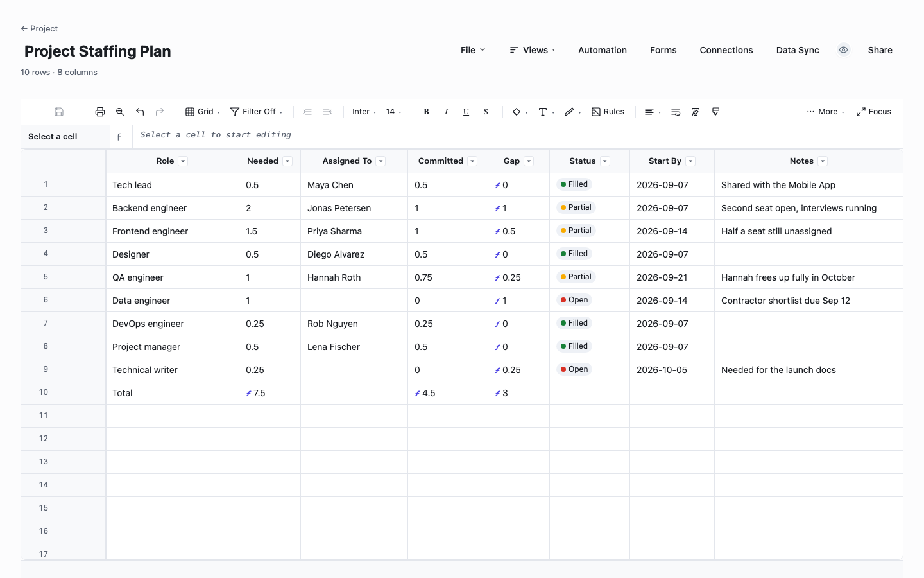
Task: Toggle text wrap icon
Action: (676, 112)
